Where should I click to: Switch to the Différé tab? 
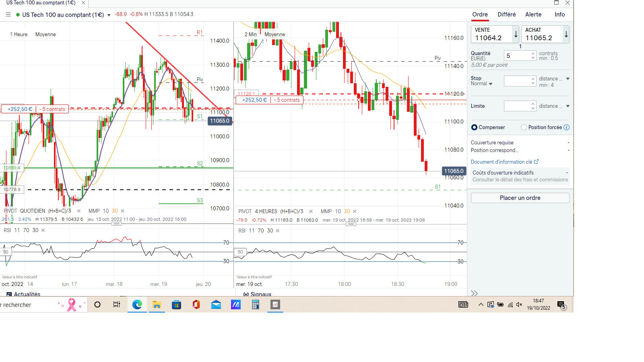[507, 14]
